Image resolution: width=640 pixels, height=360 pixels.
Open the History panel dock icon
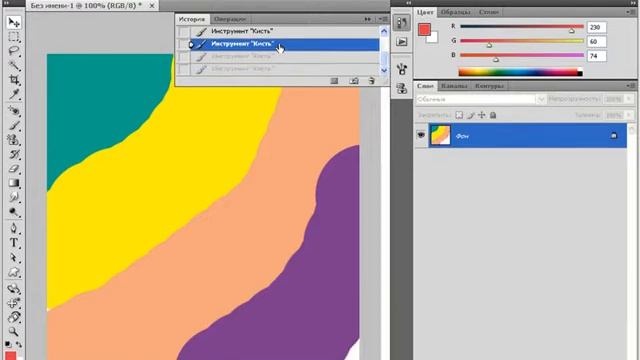402,23
